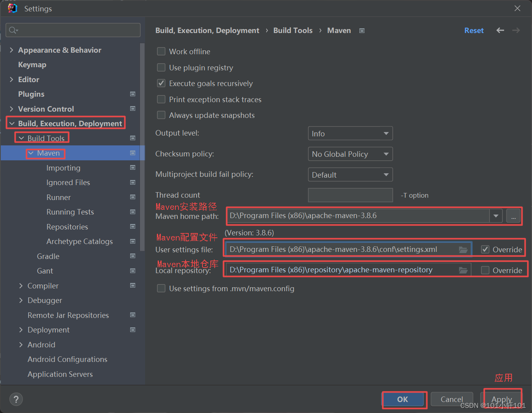532x413 pixels.
Task: Click the project-level icon beside Repositories
Action: [133, 226]
